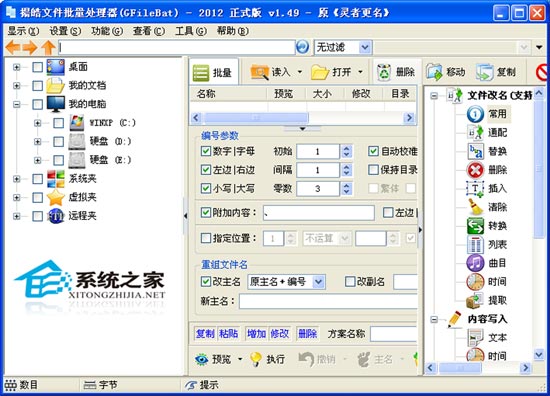550x396 pixels.
Task: Click the 读入 read-in toolbar icon
Action: tap(260, 72)
